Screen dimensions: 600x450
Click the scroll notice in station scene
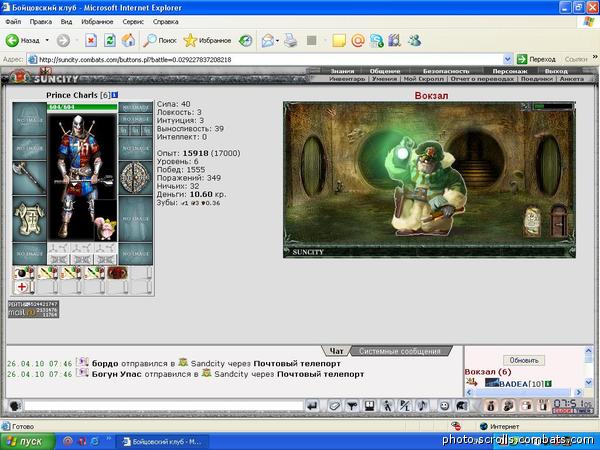pyautogui.click(x=532, y=221)
